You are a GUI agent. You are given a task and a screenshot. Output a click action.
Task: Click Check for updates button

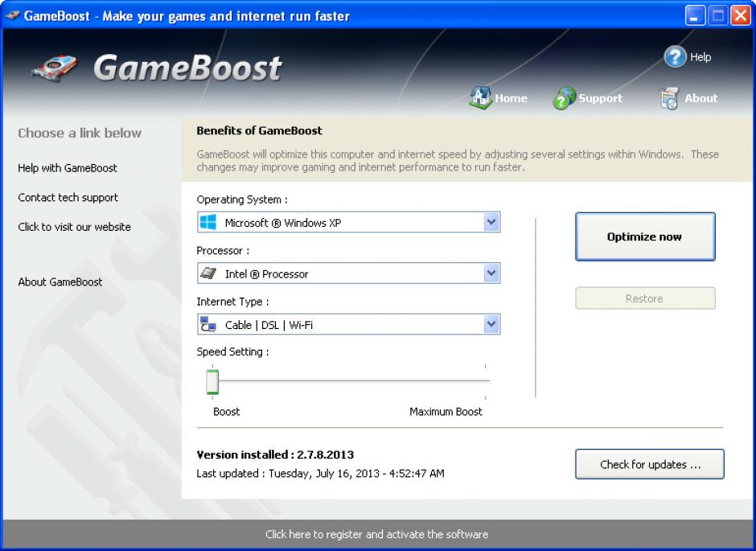pyautogui.click(x=650, y=464)
